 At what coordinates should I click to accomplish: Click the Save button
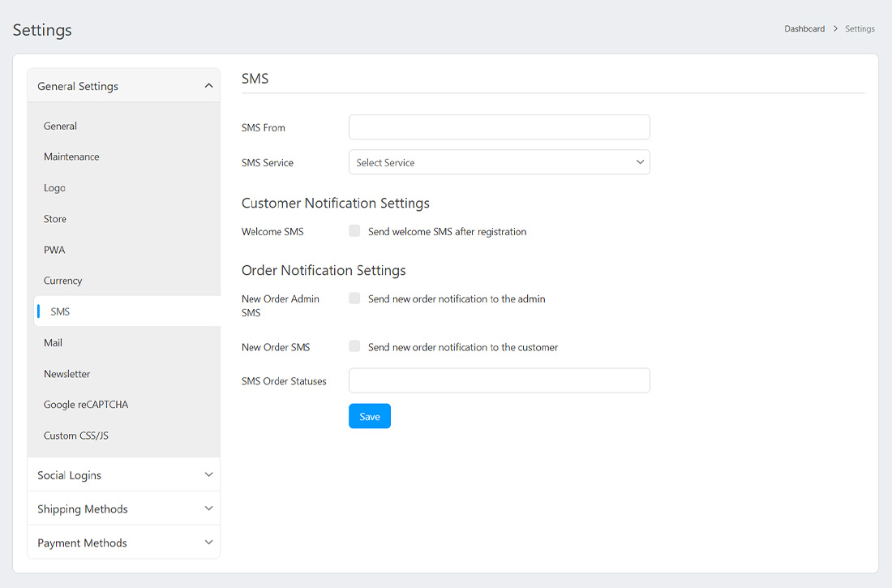point(369,416)
